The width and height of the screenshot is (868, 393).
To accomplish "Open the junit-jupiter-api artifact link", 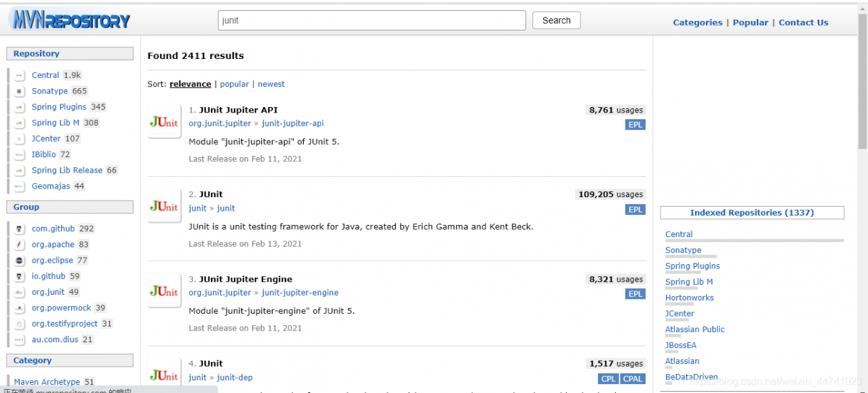I will click(x=293, y=123).
